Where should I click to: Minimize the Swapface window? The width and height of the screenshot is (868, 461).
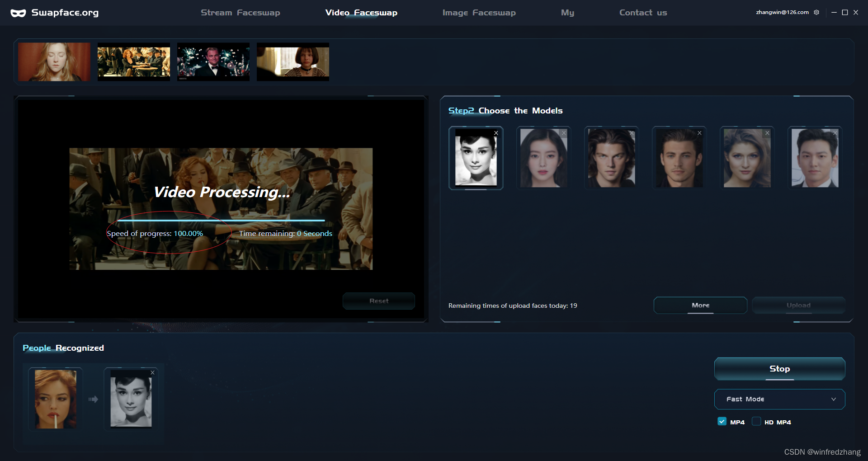click(834, 13)
